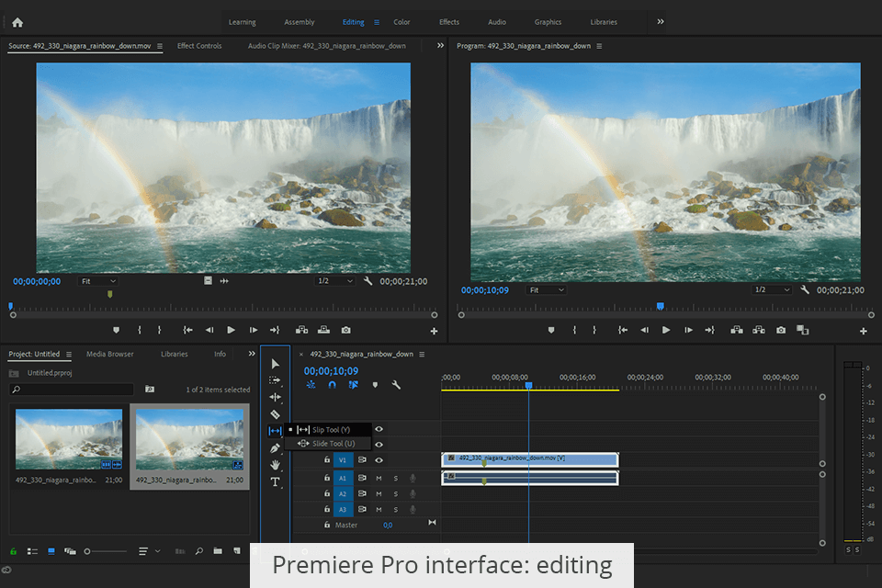Expand Project panel group overflow chevrons
882x588 pixels.
(252, 354)
